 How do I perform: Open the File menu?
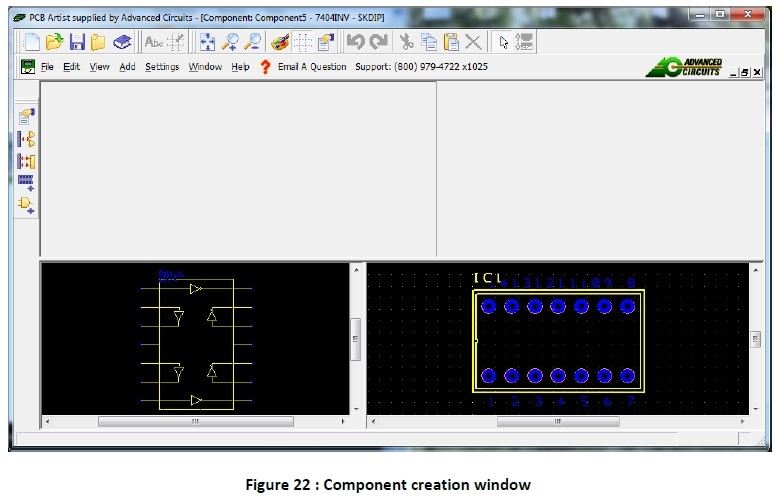point(47,67)
